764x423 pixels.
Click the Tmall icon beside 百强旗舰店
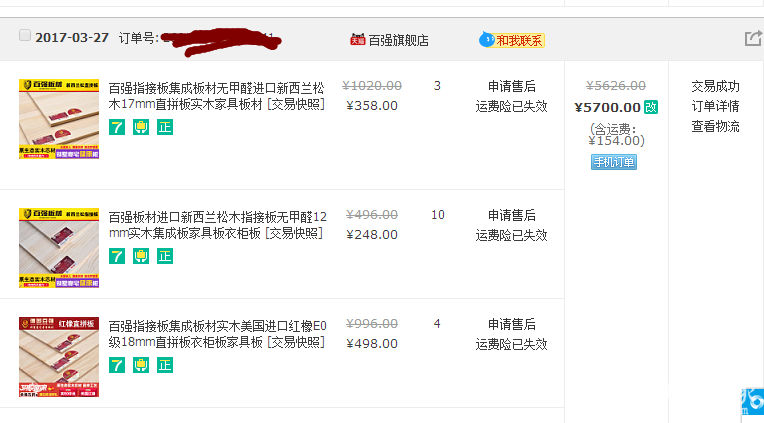point(357,40)
